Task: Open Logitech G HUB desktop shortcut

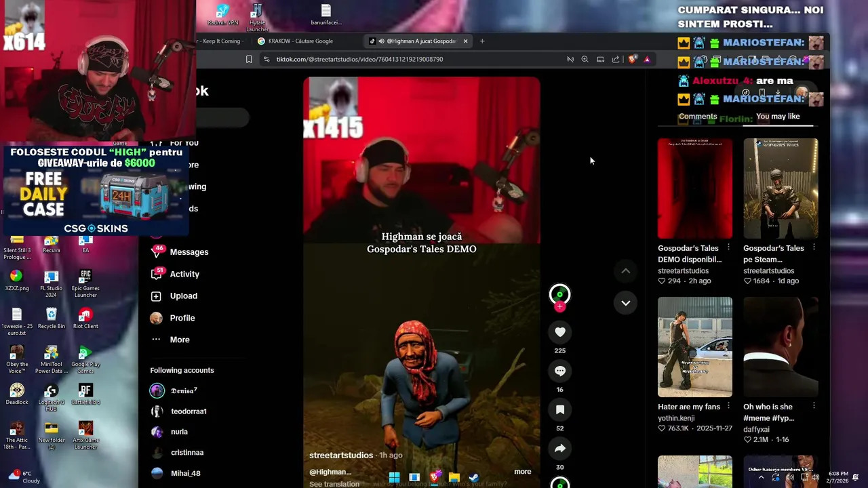Action: point(51,398)
